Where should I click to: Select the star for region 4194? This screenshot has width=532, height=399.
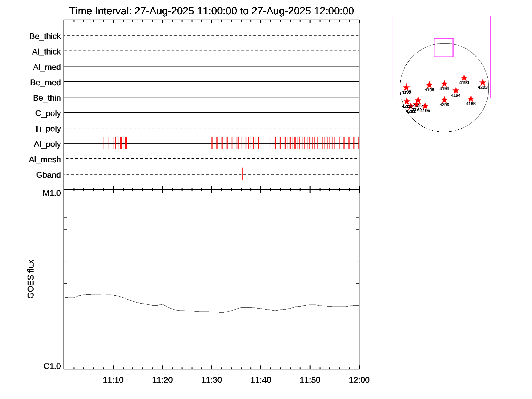pyautogui.click(x=456, y=90)
